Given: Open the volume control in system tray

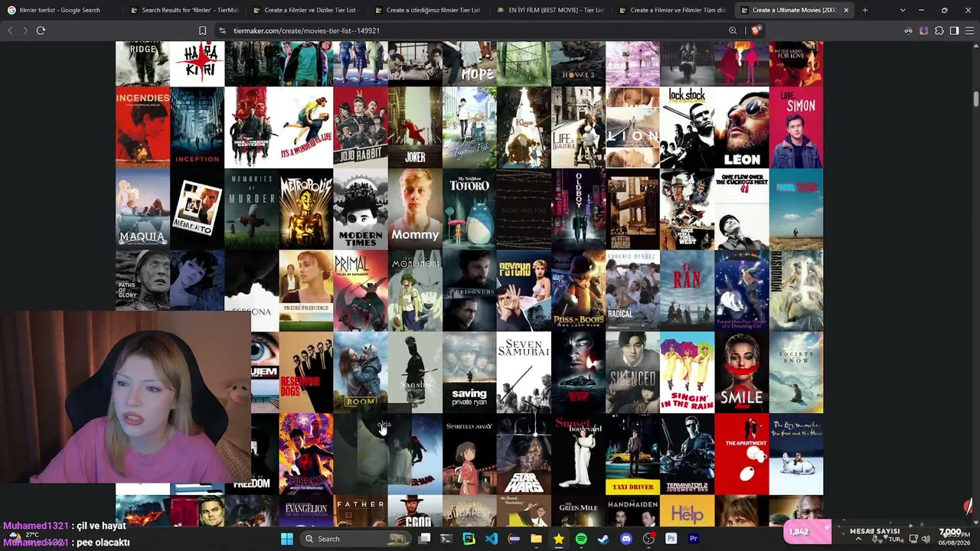Looking at the screenshot, I should coord(926,539).
